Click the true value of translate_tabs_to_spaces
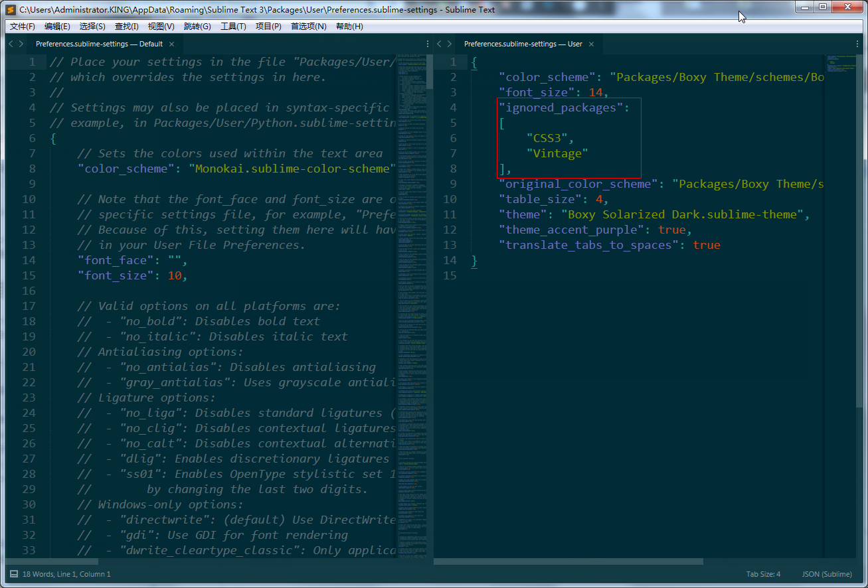This screenshot has height=588, width=868. tap(706, 244)
